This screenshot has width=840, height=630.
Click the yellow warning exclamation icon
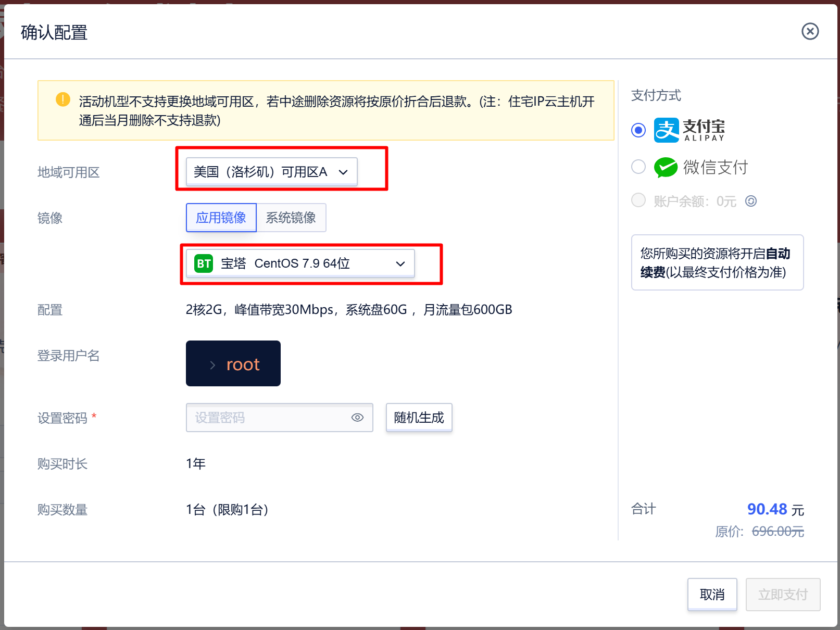point(63,99)
